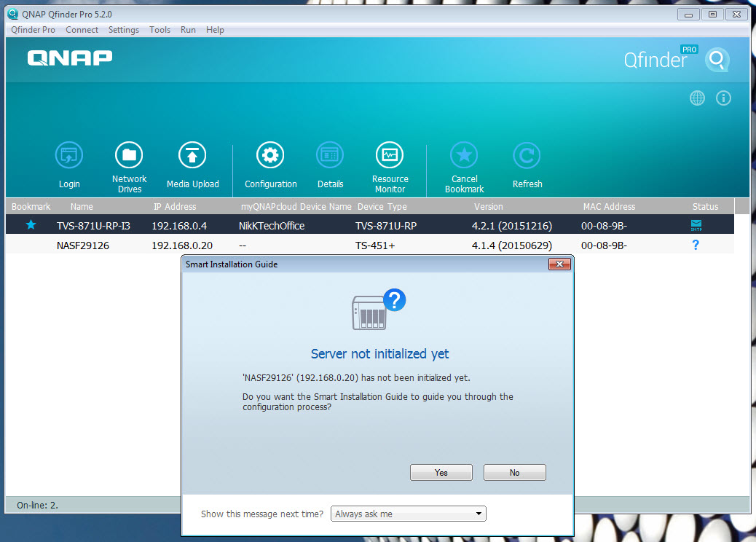Click the Login toolbar icon
This screenshot has width=756, height=542.
69,155
